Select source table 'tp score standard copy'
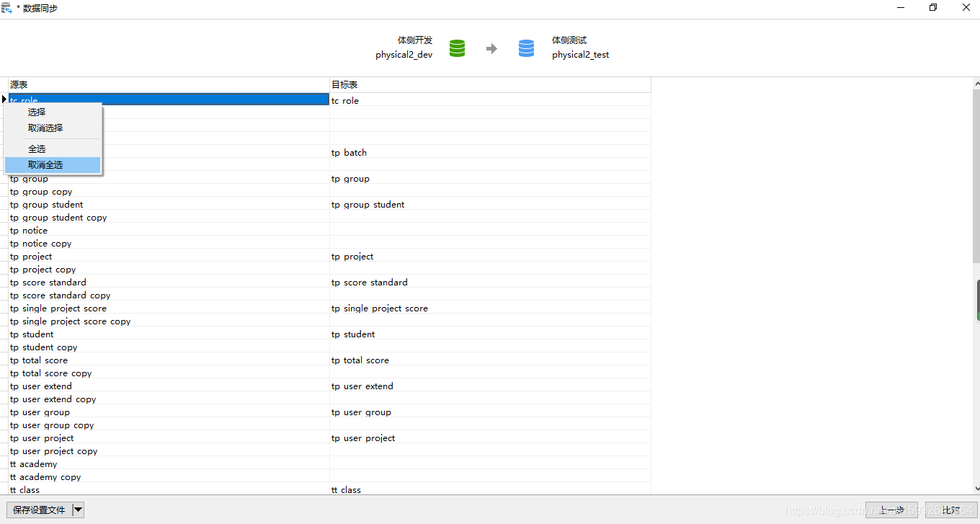This screenshot has width=980, height=524. point(169,296)
